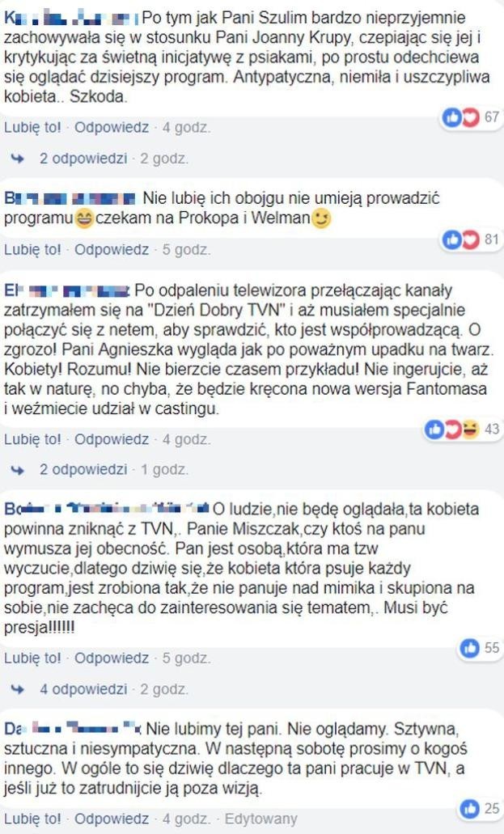Screen dimensions: 504x834
Task: Open the thumbs-up reaction with 55 likes
Action: tap(469, 648)
